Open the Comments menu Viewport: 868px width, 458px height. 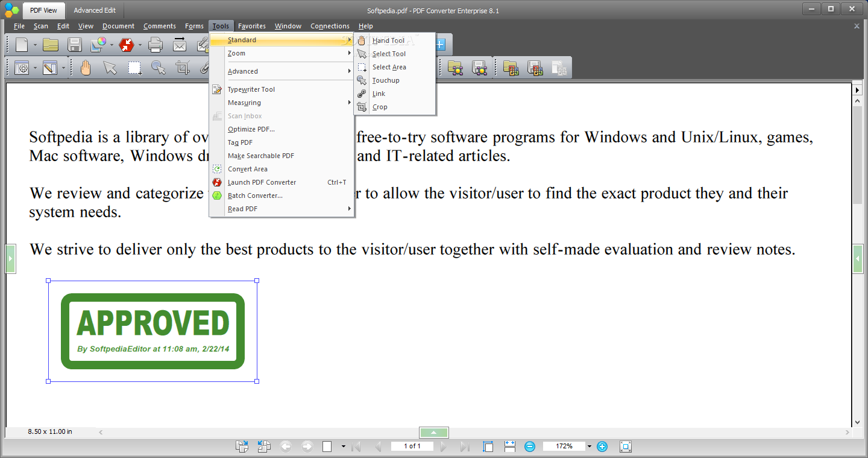[160, 26]
